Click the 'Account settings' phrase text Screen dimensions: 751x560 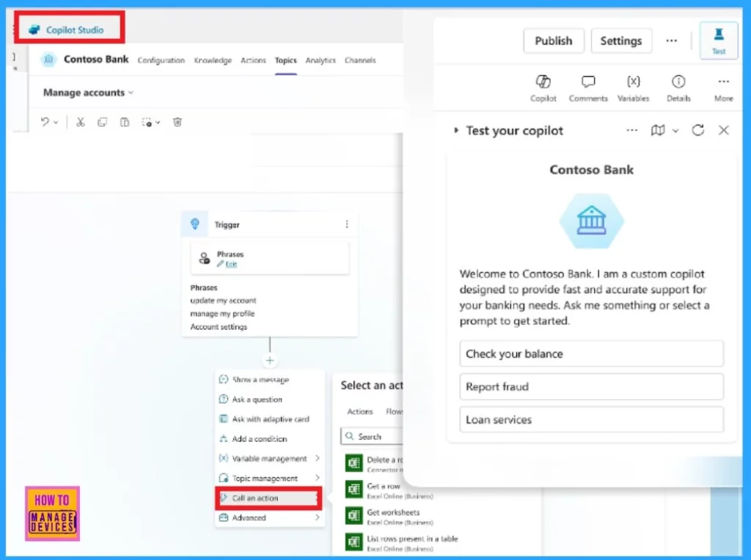point(219,327)
